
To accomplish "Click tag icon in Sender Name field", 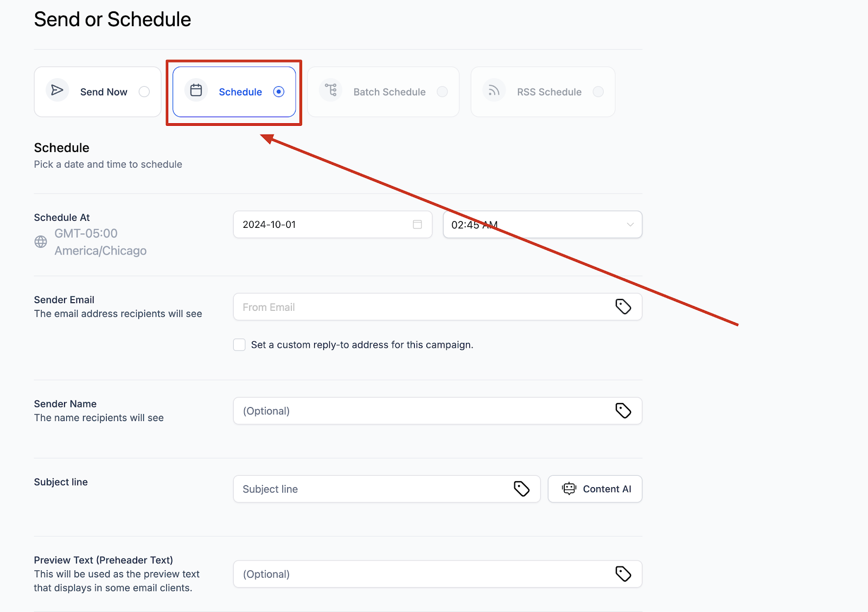I will [623, 411].
